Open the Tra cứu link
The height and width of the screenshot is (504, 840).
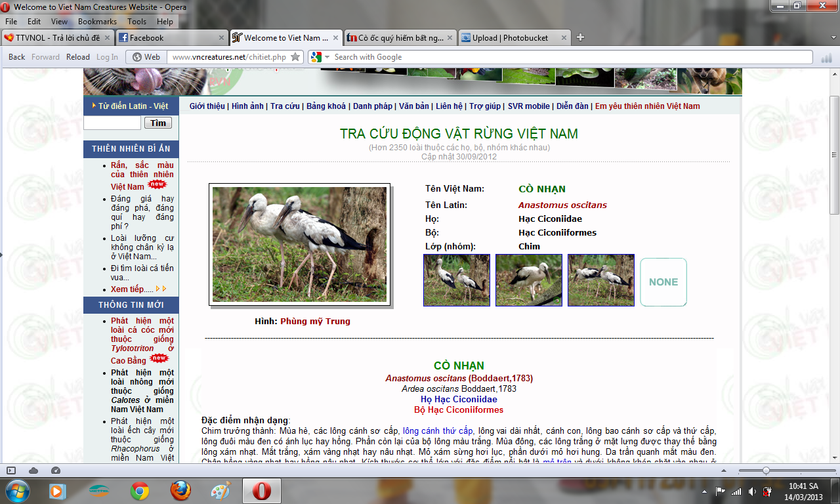point(285,106)
